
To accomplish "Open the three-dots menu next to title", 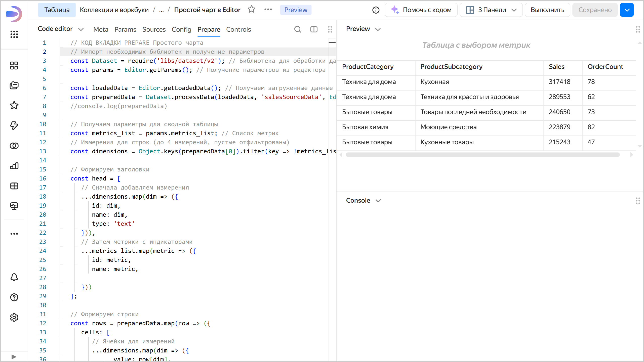I will (268, 10).
